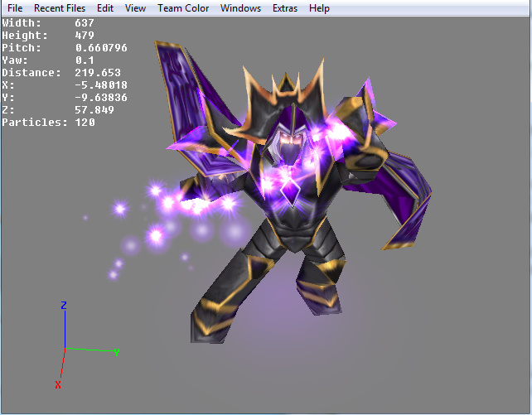Click the red X axis label

click(58, 385)
